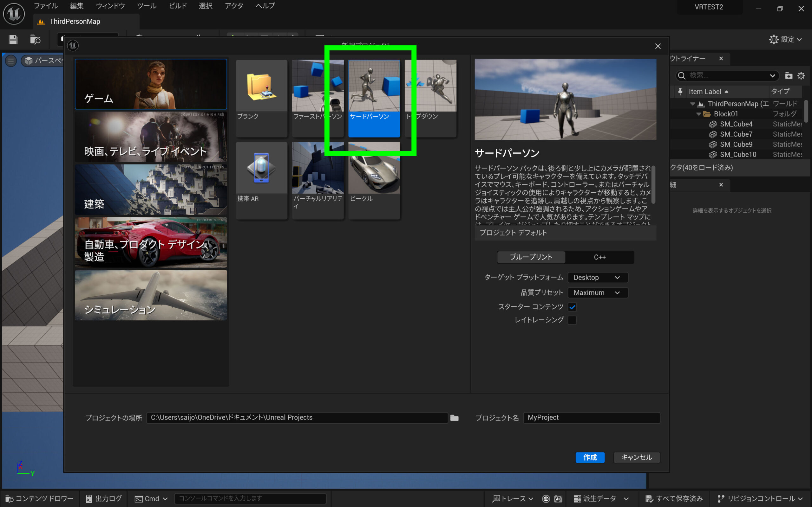Switch project type to C++
Screen dimensions: 812x507
[599, 257]
